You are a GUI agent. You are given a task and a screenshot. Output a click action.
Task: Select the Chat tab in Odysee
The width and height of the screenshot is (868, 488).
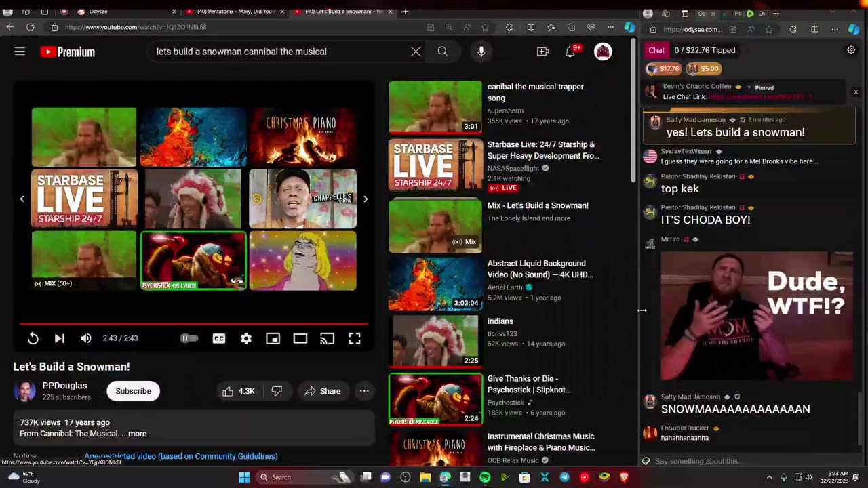coord(656,50)
